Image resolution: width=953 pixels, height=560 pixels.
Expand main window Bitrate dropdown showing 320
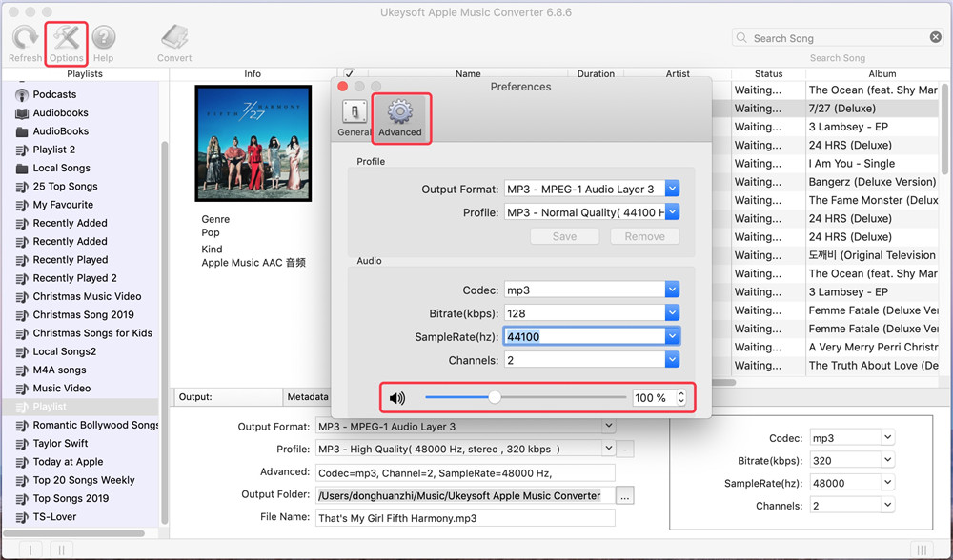887,460
